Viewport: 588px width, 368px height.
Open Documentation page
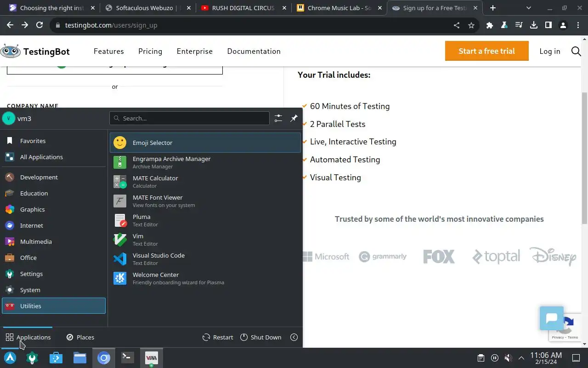(254, 51)
